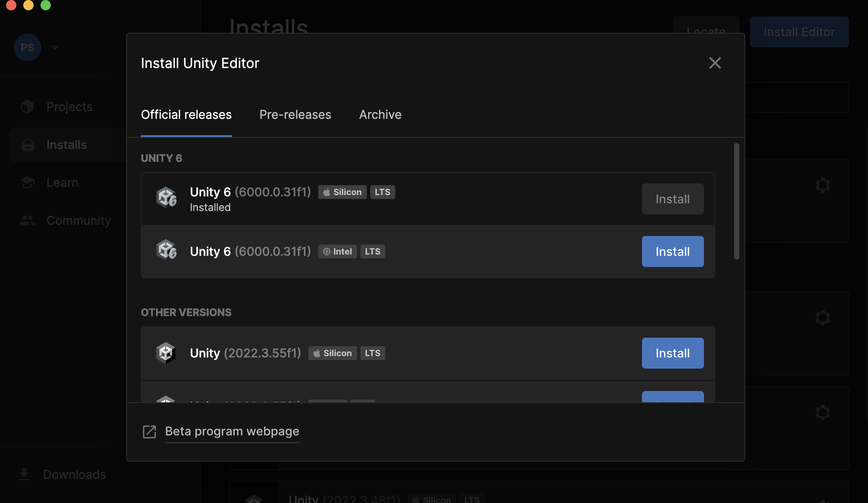Click the Downloads arrow icon
Viewport: 868px width, 503px height.
24,474
